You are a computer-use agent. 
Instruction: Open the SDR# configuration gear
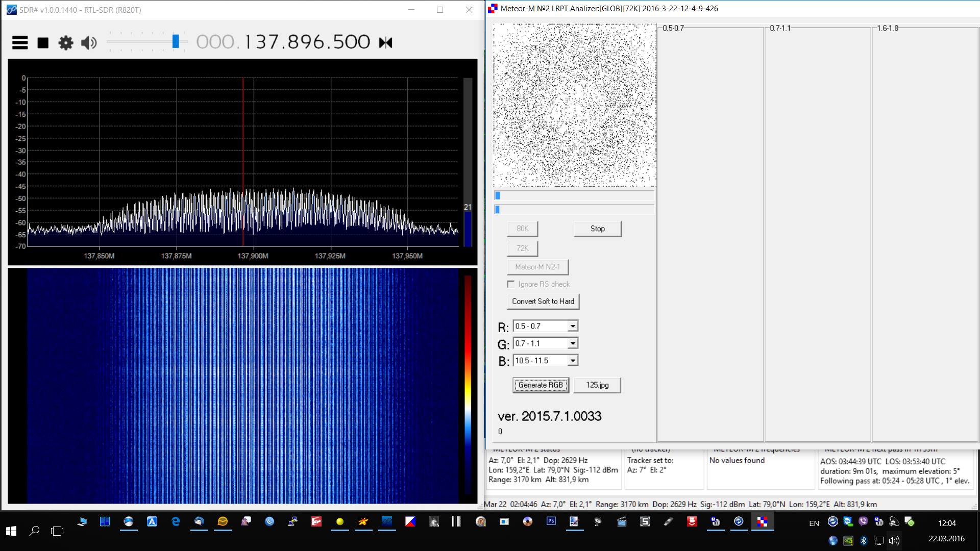pyautogui.click(x=66, y=42)
